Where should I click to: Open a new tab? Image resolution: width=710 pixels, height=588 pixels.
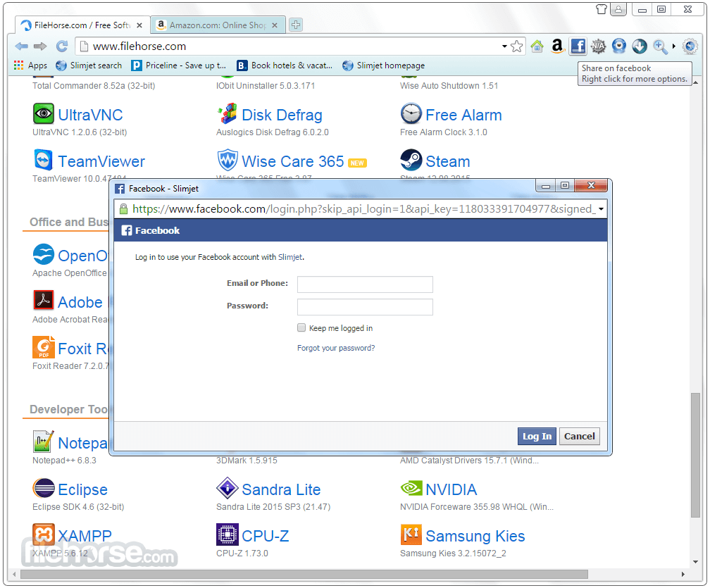[x=296, y=25]
